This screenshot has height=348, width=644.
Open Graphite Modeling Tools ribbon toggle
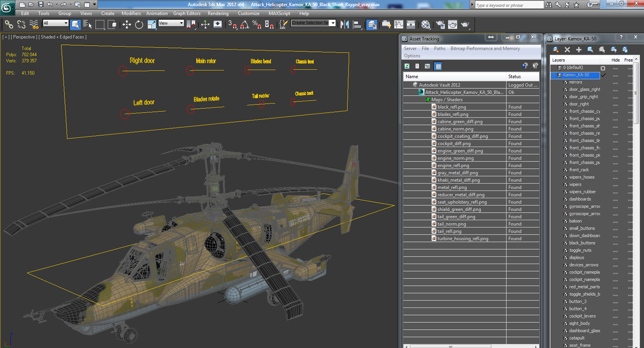(x=386, y=25)
